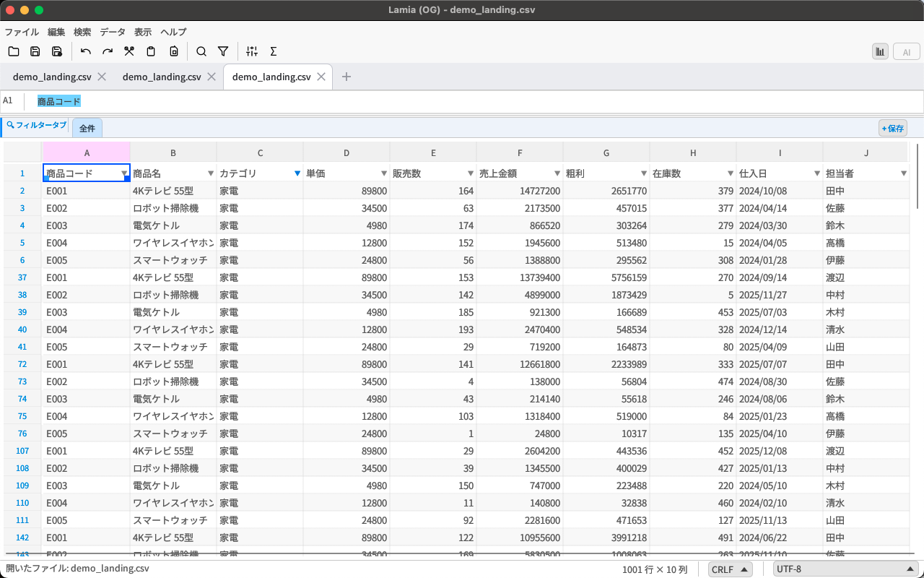Screen dimensions: 924x578
Task: Click the 開いたファイル status message
Action: click(x=77, y=569)
